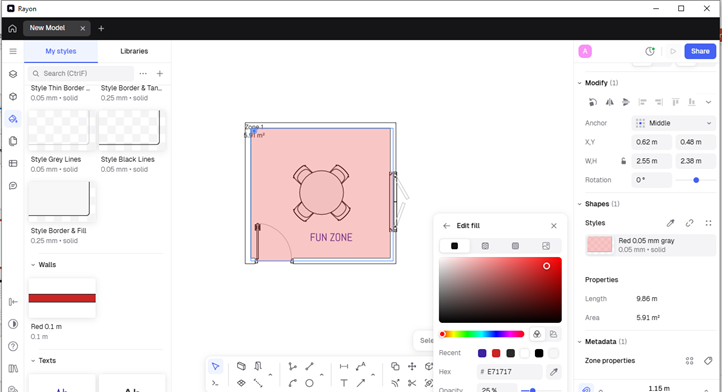722x392 pixels.
Task: Toggle the color wheel palette mode
Action: coord(537,334)
